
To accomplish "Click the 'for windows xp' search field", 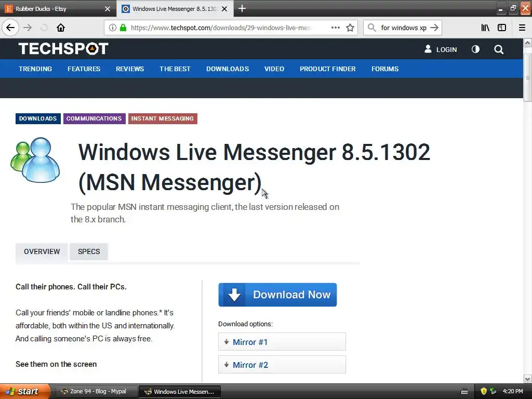I will point(403,28).
